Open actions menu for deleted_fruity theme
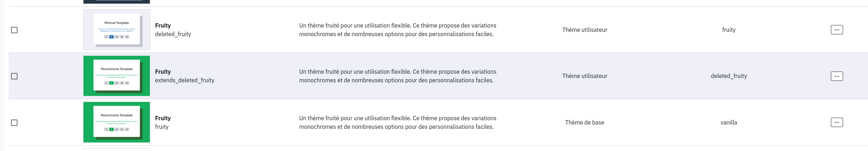 [x=837, y=30]
